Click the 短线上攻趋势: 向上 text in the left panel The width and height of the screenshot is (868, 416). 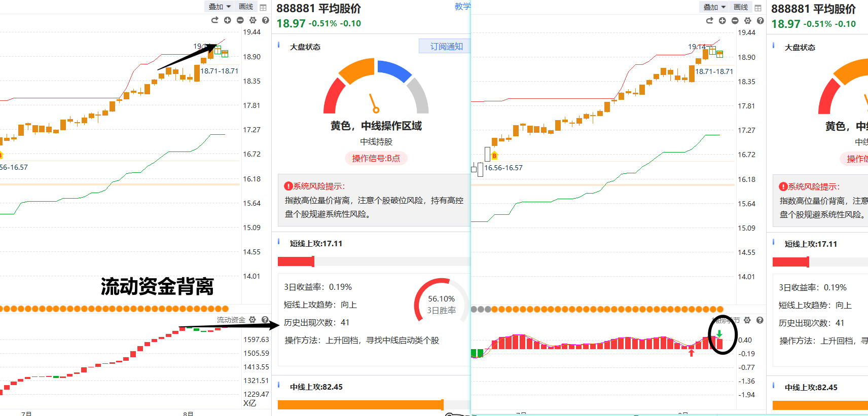pos(320,305)
